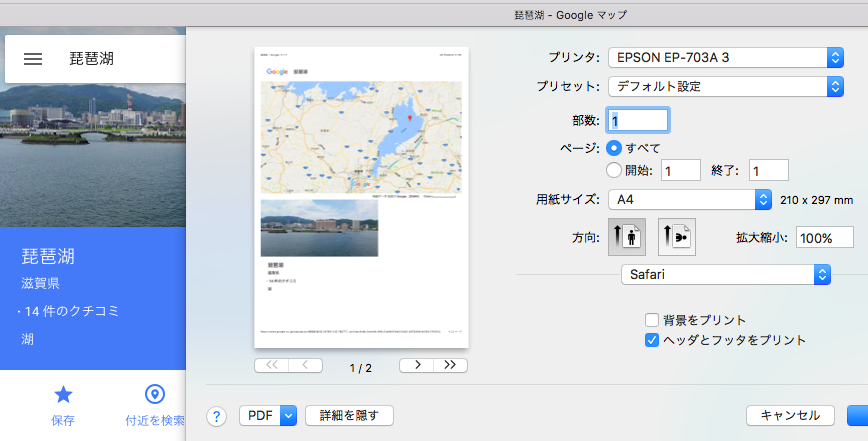The image size is (868, 441).
Task: Enable '背景をプリント' checkbox
Action: pos(652,320)
